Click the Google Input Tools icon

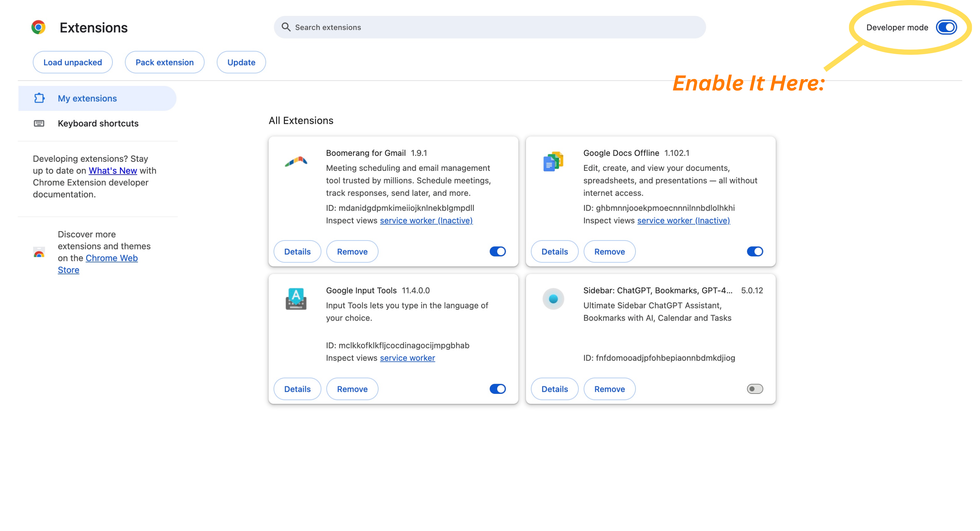[x=296, y=299]
